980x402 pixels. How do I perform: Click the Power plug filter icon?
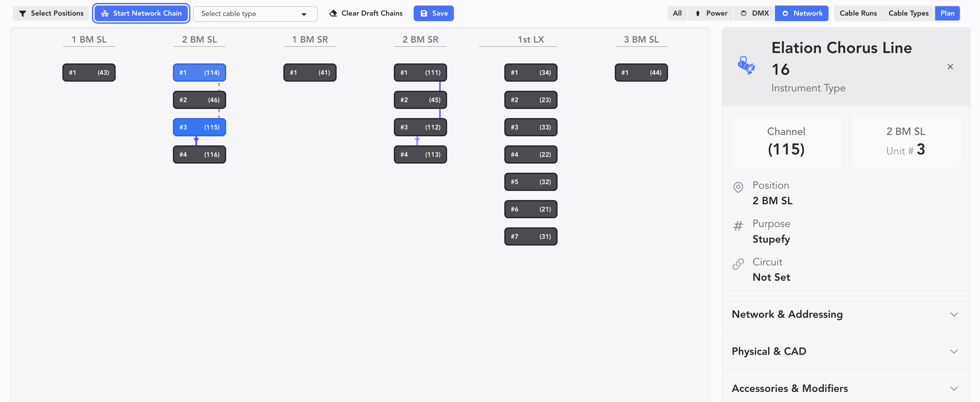pyautogui.click(x=697, y=14)
